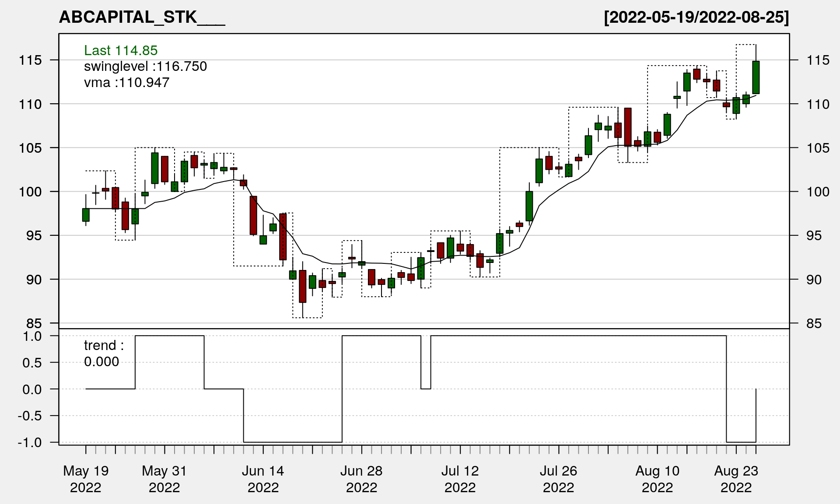Click the Aug 10 2022 date label
The width and height of the screenshot is (840, 504).
click(657, 479)
